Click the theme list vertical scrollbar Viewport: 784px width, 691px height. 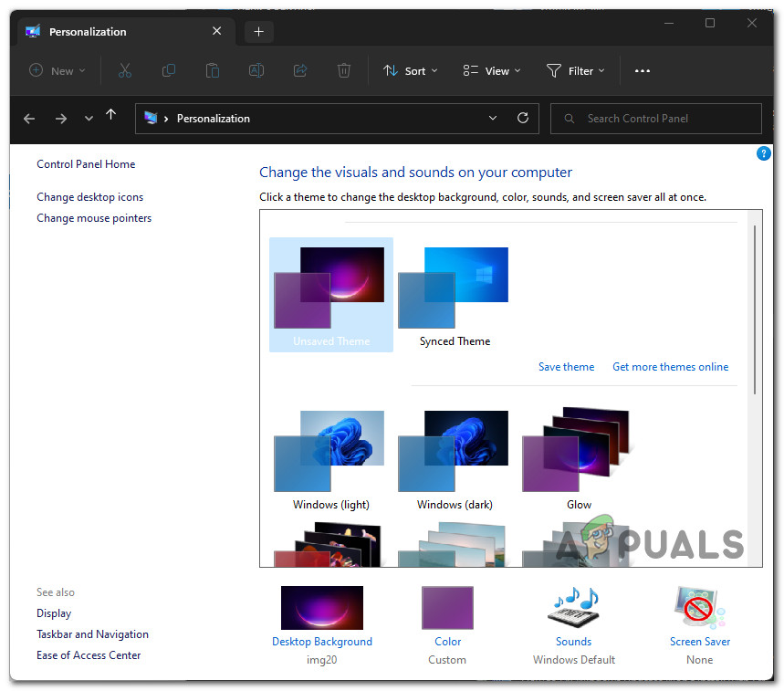(x=754, y=309)
